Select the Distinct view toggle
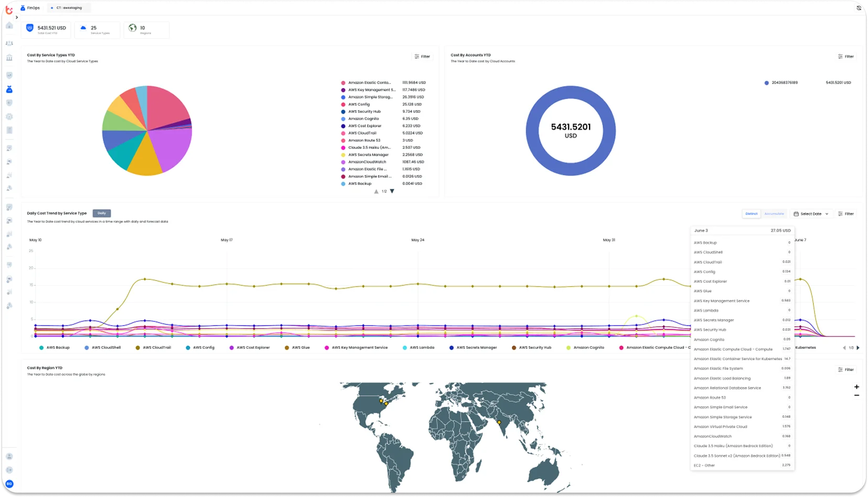 (x=751, y=213)
